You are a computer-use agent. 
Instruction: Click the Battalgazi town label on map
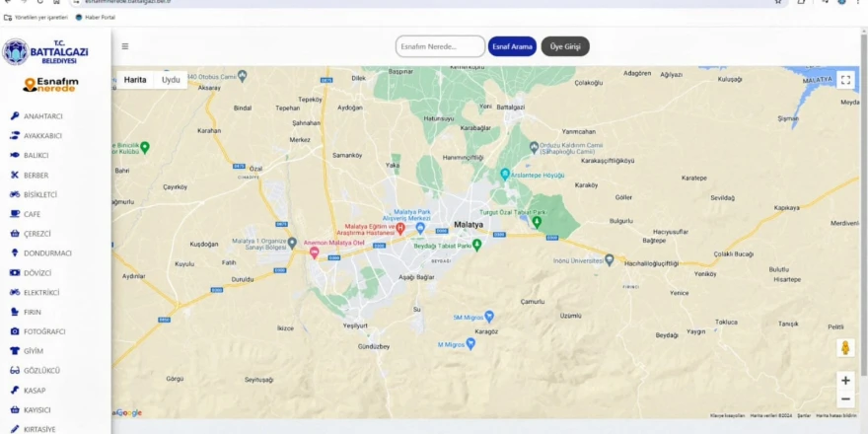coord(511,107)
